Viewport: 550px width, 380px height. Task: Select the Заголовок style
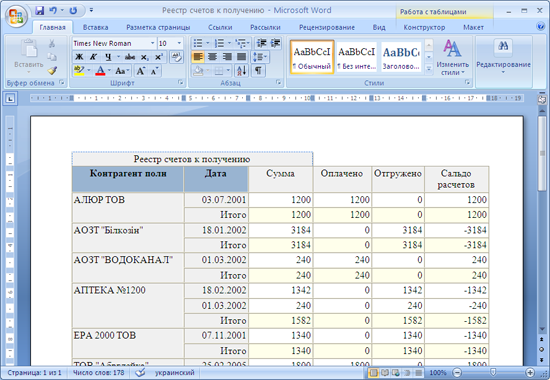coord(401,57)
